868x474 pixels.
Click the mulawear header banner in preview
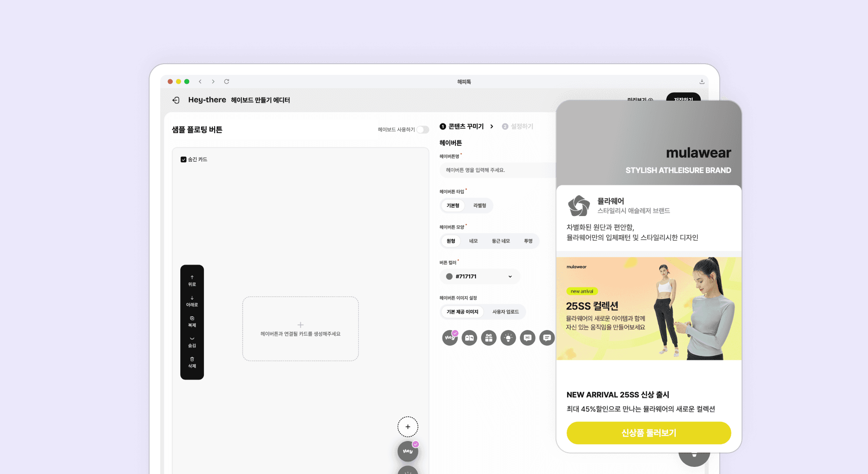[x=649, y=143]
